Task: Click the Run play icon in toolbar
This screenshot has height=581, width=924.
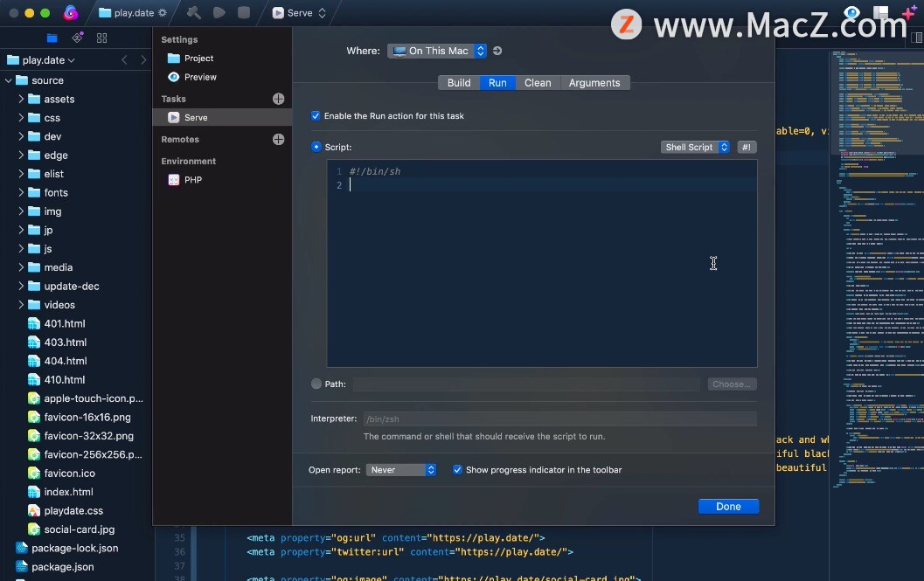Action: point(219,12)
